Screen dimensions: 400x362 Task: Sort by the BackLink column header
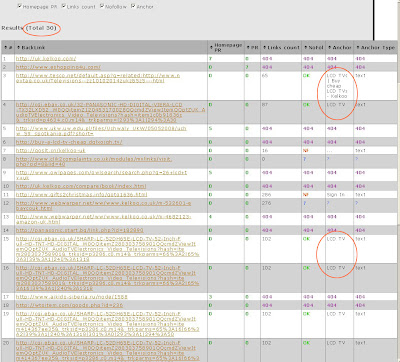(x=31, y=48)
